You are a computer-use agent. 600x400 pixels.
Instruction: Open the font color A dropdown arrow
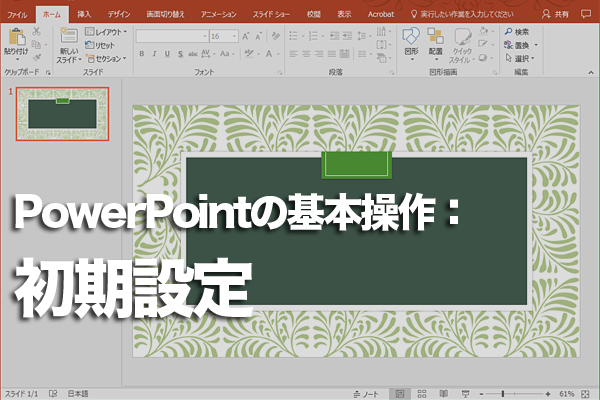(x=278, y=54)
